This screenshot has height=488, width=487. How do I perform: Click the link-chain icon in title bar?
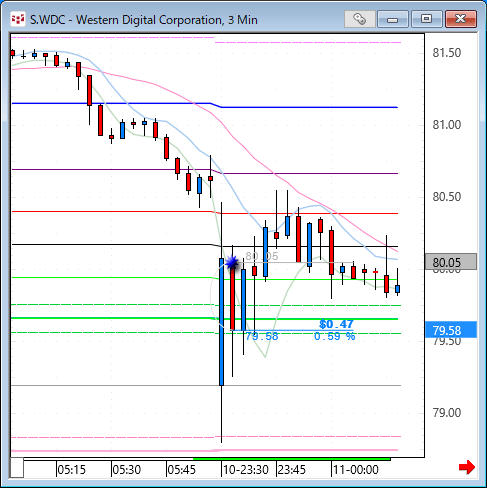pos(360,19)
